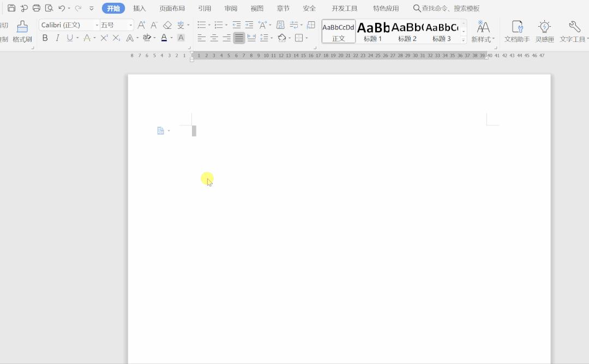Clear formatting with the eraser icon

click(167, 25)
